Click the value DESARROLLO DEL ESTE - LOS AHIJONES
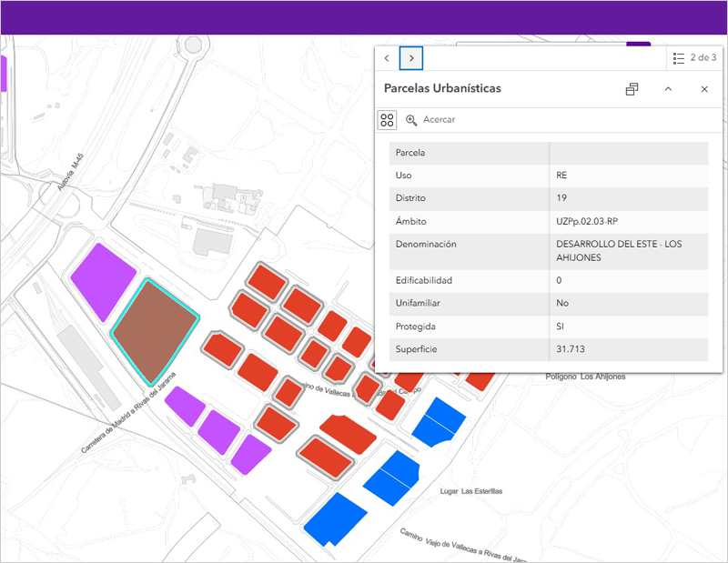Viewport: 728px width, 563px height. pyautogui.click(x=619, y=251)
